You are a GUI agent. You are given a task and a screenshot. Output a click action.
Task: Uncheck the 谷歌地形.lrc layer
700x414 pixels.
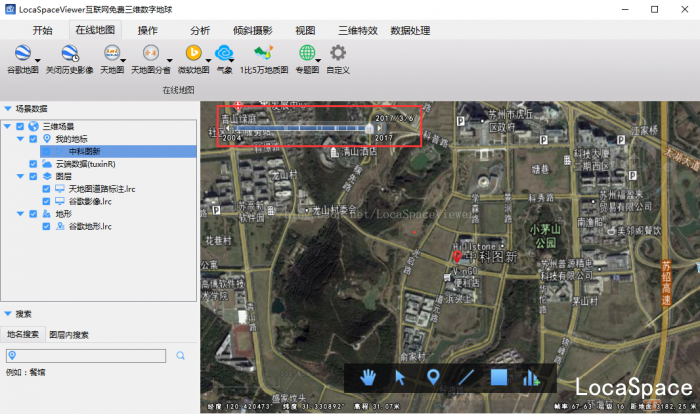[x=46, y=226]
